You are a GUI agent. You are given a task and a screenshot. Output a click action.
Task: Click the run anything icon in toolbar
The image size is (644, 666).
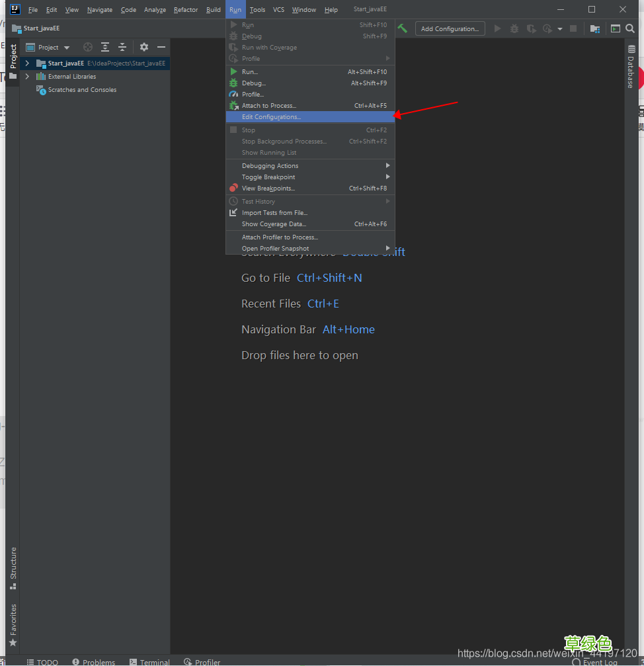615,28
